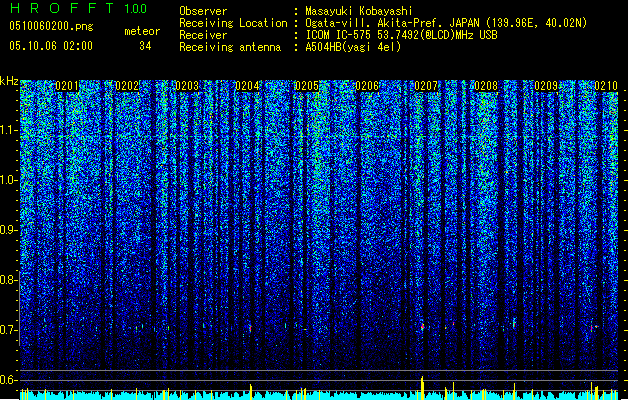The height and width of the screenshot is (400, 629).
Task: Click the 0206 time marker
Action: coord(367,86)
